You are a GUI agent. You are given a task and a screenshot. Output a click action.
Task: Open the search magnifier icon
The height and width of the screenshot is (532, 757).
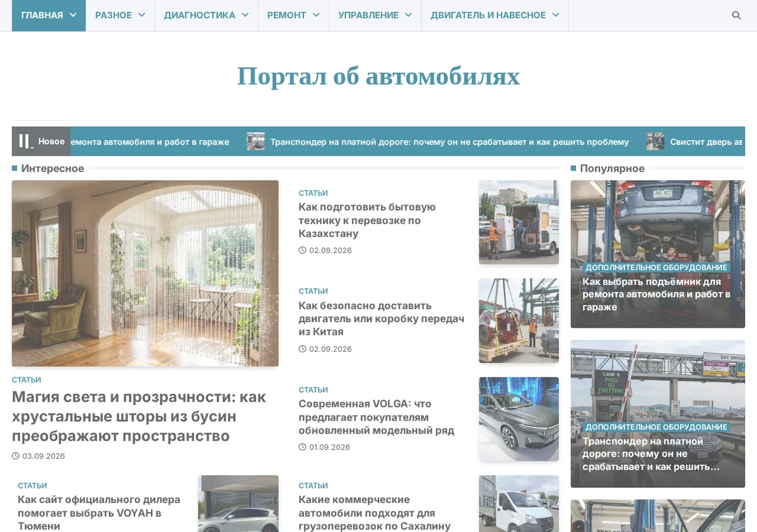[736, 15]
